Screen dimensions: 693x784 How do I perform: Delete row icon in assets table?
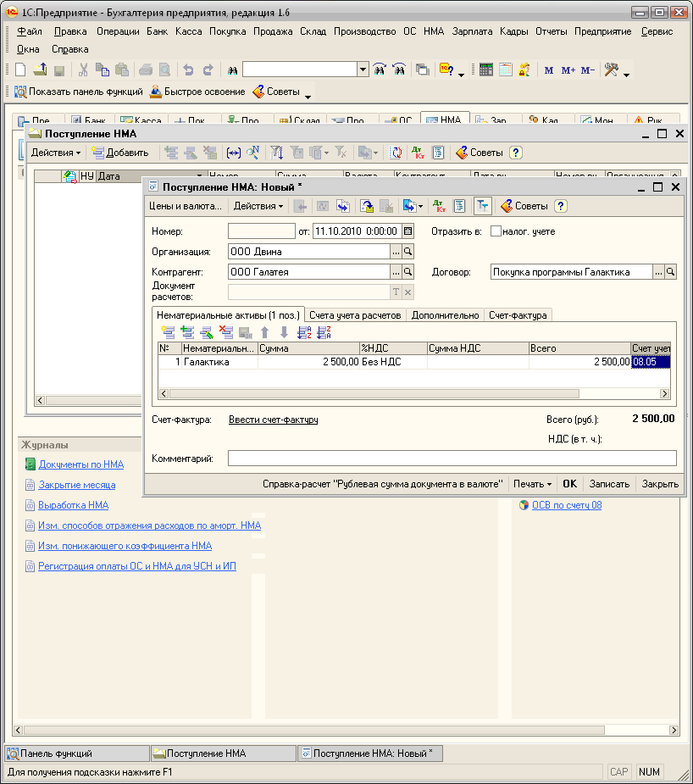click(x=226, y=332)
